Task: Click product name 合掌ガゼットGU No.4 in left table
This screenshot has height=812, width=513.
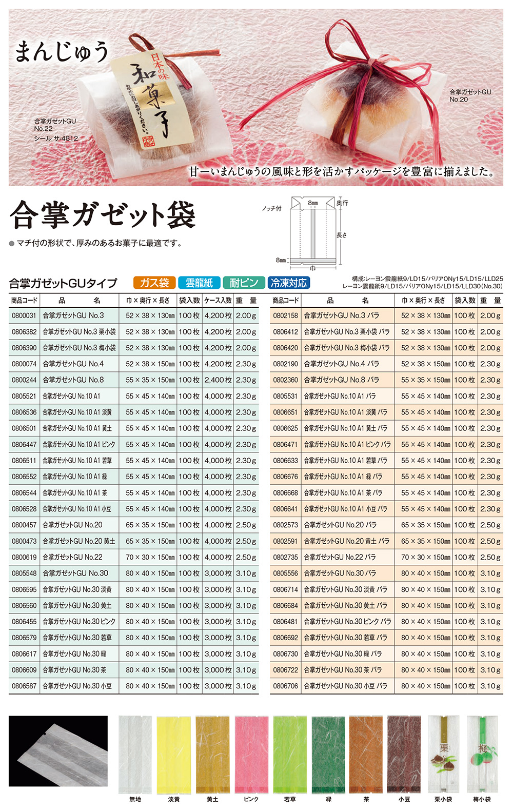Action: 73,364
